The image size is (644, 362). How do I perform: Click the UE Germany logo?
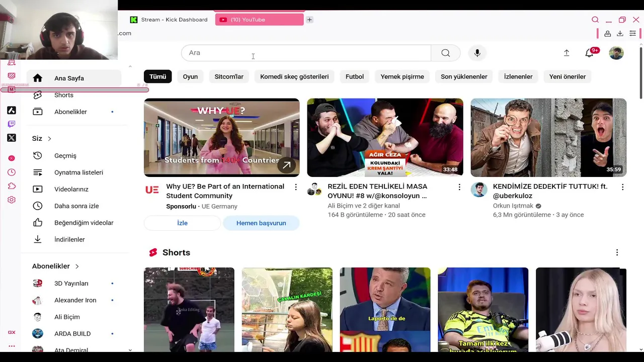(x=152, y=190)
